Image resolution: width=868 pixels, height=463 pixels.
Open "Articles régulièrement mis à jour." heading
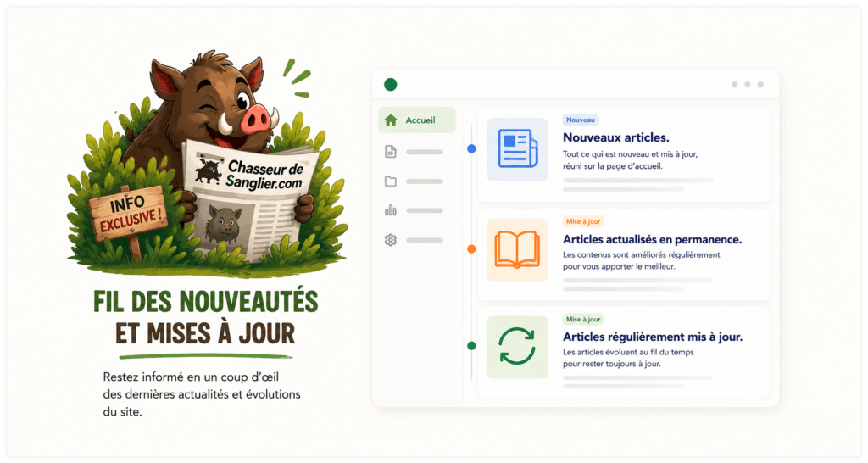[x=653, y=337]
